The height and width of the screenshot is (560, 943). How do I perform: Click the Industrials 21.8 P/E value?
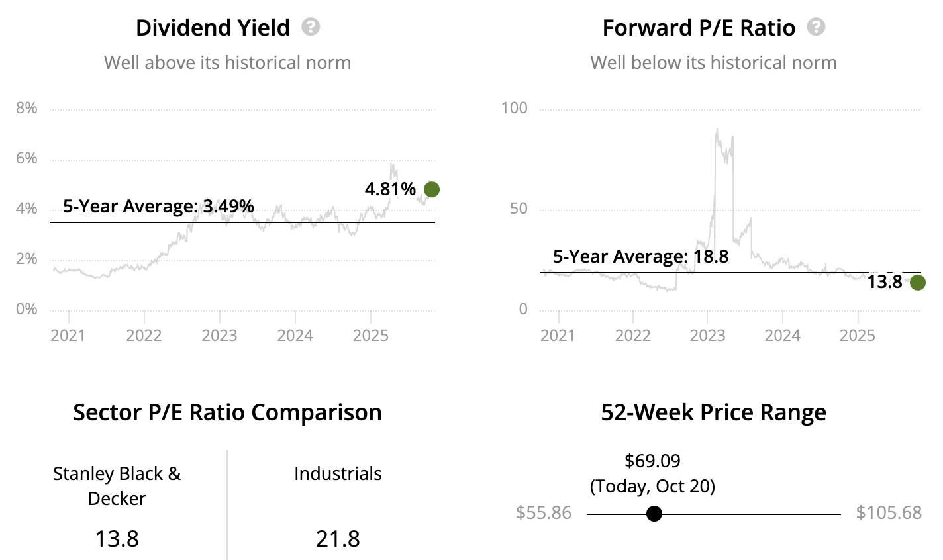[x=338, y=539]
